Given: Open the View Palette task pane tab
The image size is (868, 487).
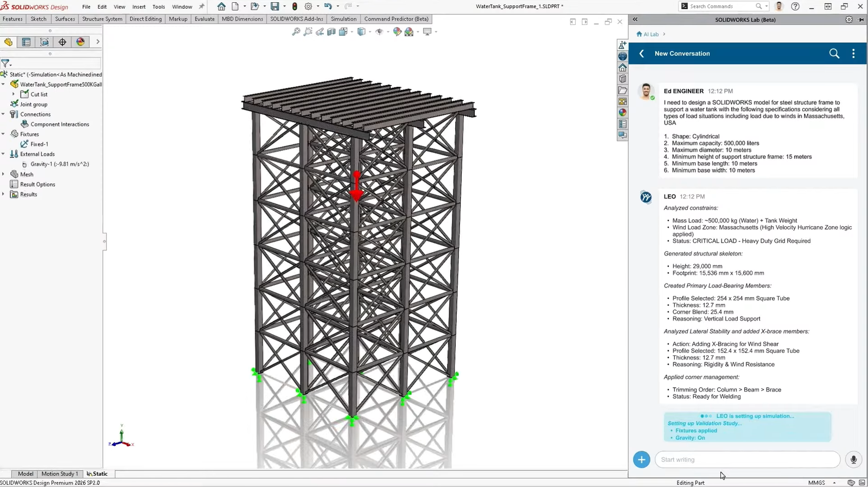Looking at the screenshot, I should click(x=623, y=101).
